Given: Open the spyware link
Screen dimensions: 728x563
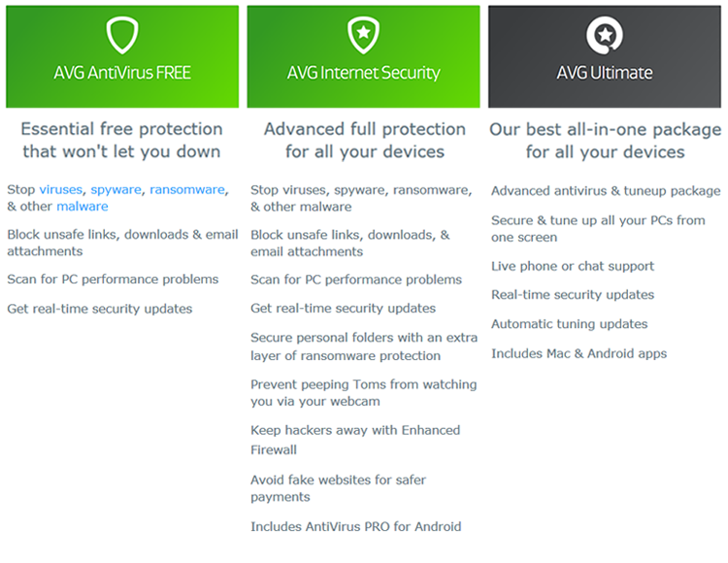Looking at the screenshot, I should (x=116, y=190).
